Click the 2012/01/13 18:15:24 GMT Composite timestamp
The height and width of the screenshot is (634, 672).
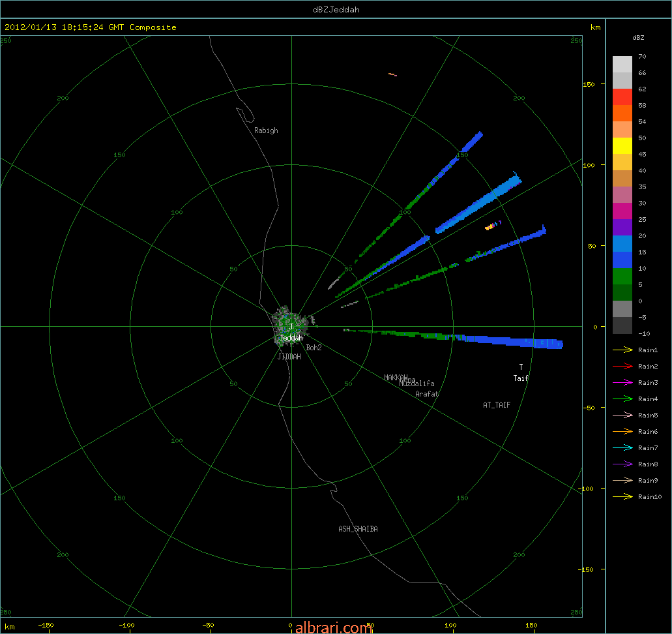[x=91, y=27]
